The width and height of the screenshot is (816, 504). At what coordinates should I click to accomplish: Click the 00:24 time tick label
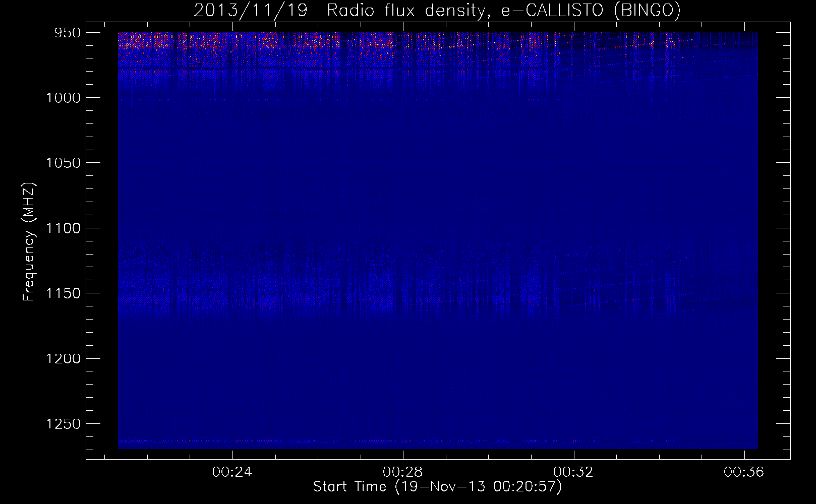(232, 472)
